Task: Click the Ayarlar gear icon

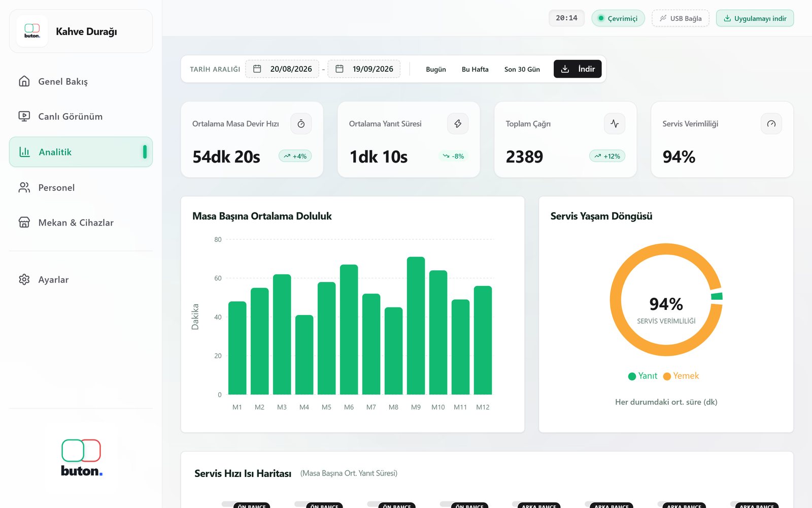Action: tap(24, 279)
